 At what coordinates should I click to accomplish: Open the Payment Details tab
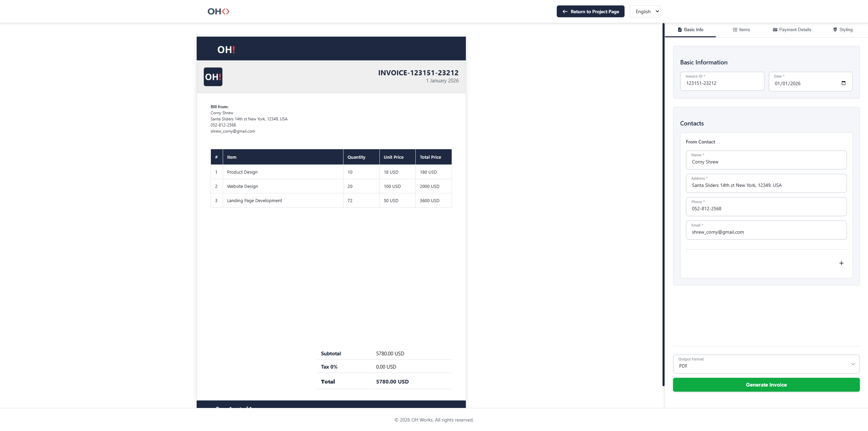pyautogui.click(x=792, y=30)
